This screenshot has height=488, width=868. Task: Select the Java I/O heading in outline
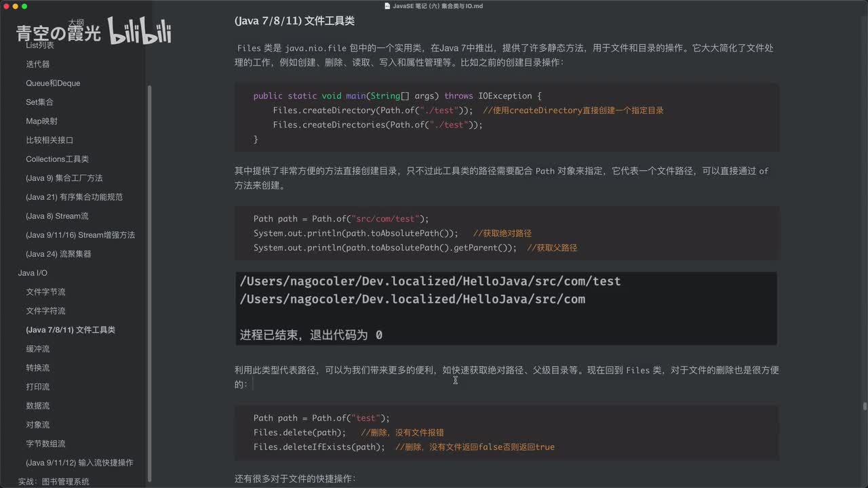33,272
